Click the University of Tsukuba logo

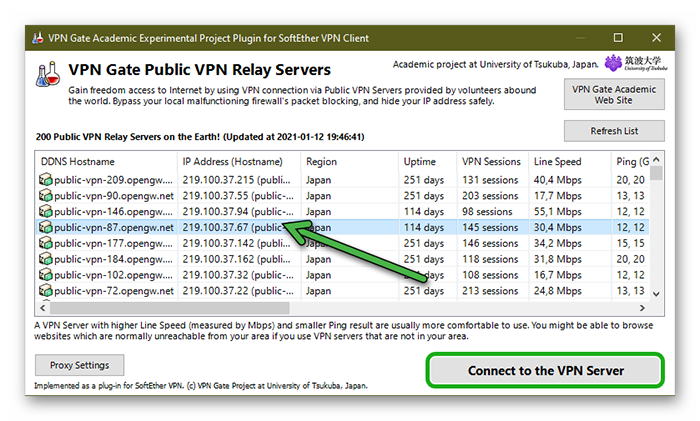click(x=636, y=63)
